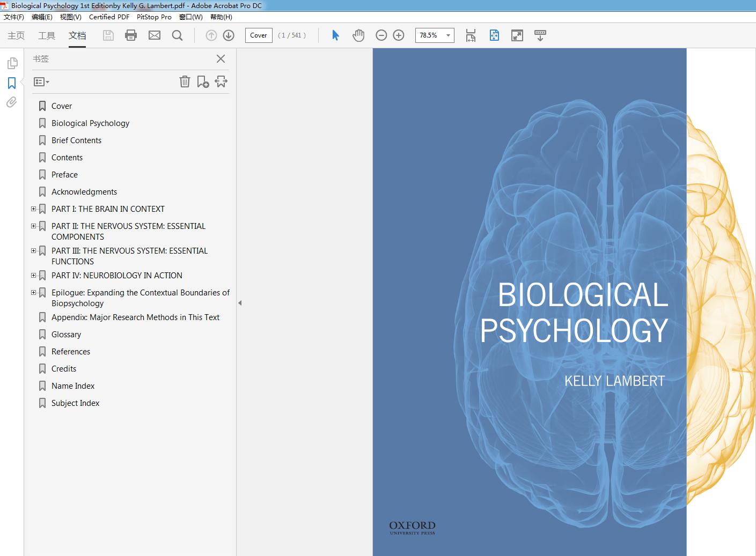
Task: Open the Certified PDF menu
Action: pyautogui.click(x=109, y=17)
